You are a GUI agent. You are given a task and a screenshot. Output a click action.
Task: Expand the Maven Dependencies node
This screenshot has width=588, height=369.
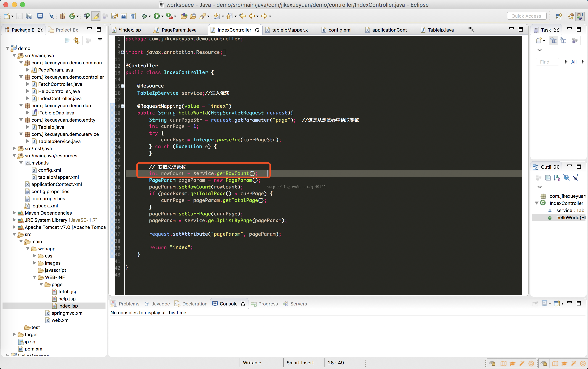coord(14,213)
